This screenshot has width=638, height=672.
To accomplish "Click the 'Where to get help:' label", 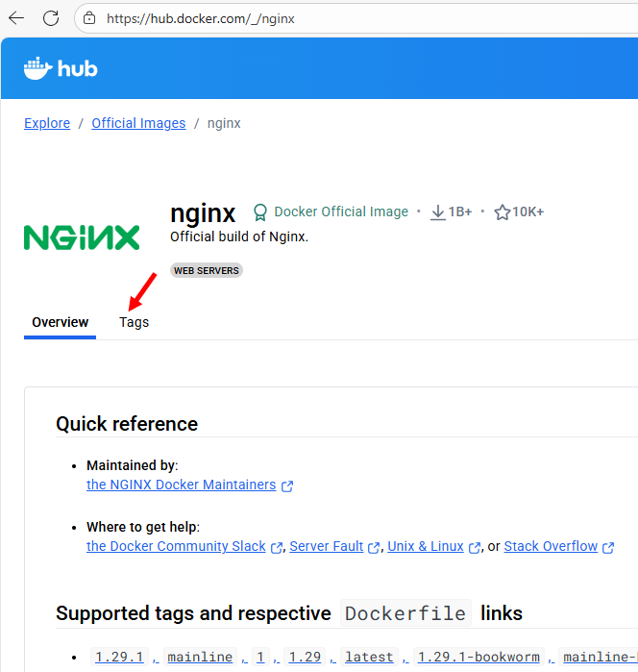I will (143, 527).
